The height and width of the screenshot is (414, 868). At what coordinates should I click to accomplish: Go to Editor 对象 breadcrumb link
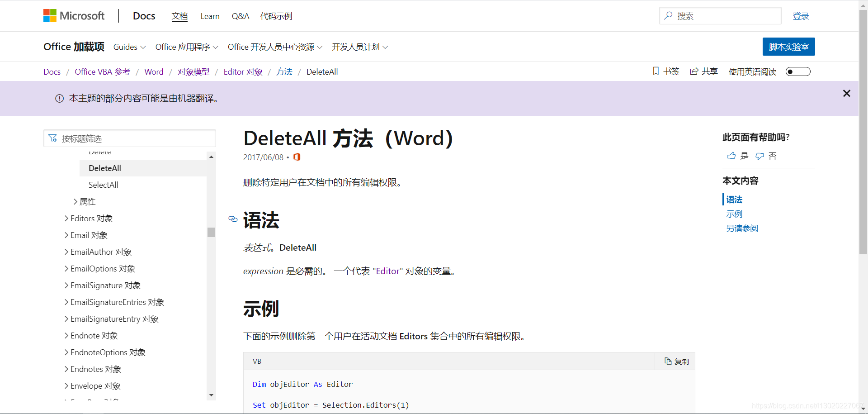pos(243,72)
